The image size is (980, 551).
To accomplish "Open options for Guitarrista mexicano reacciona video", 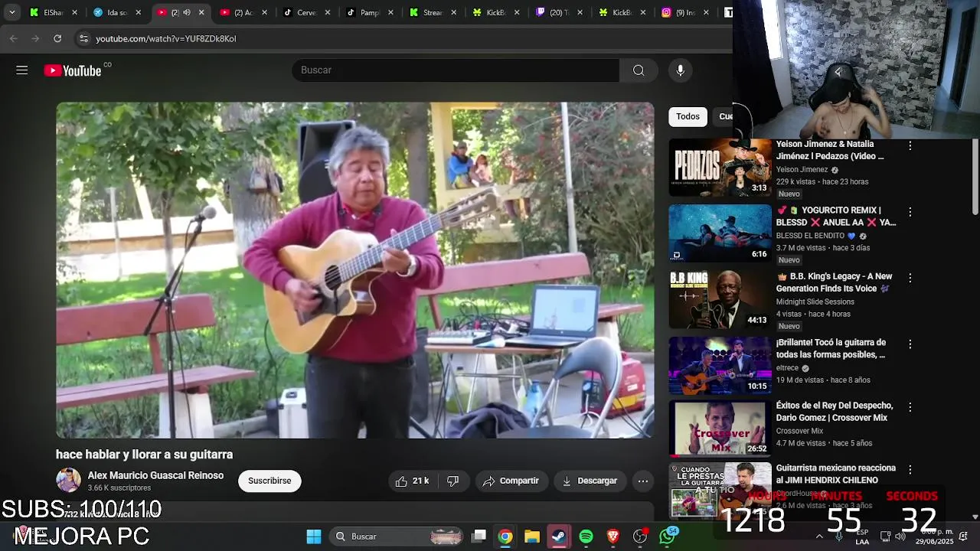I will 910,470.
